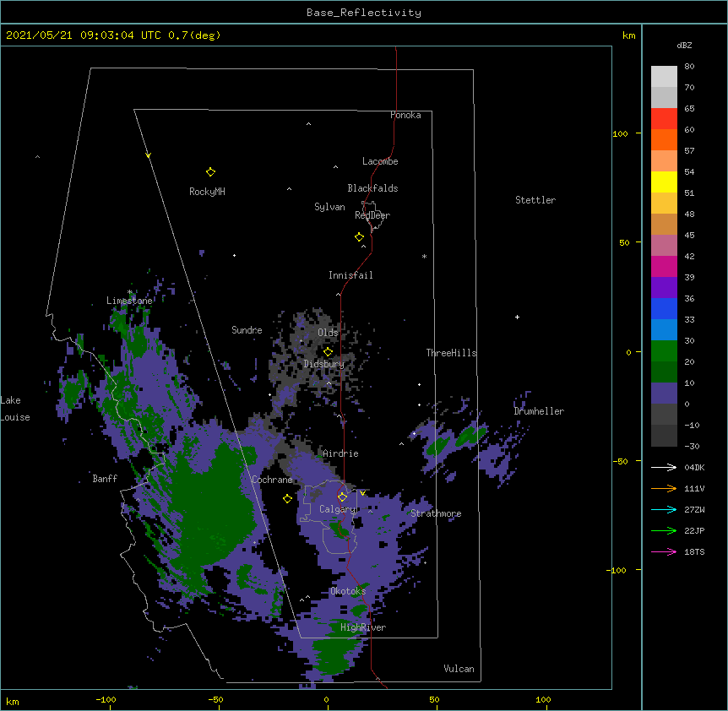
Task: Click the yellow marker above RockyMH
Action: point(211,172)
